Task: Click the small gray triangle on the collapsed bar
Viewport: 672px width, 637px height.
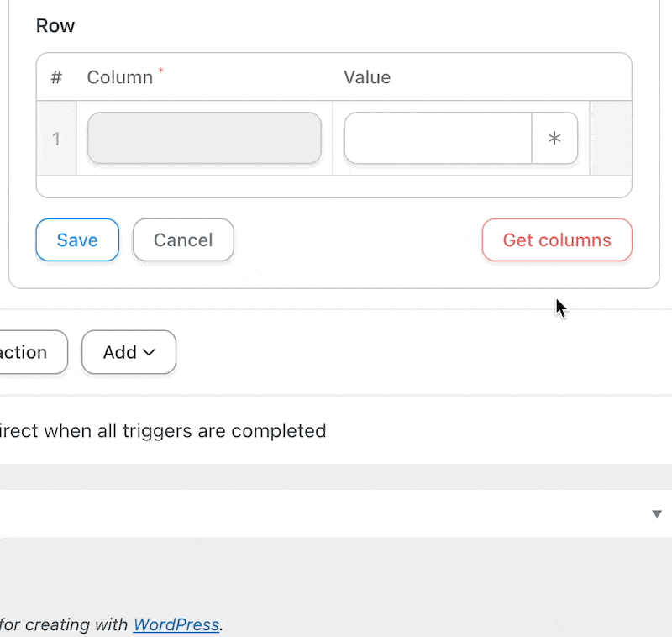Action: pyautogui.click(x=657, y=513)
